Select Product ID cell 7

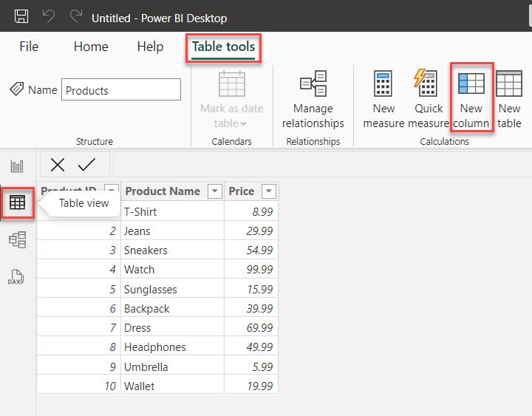click(79, 328)
